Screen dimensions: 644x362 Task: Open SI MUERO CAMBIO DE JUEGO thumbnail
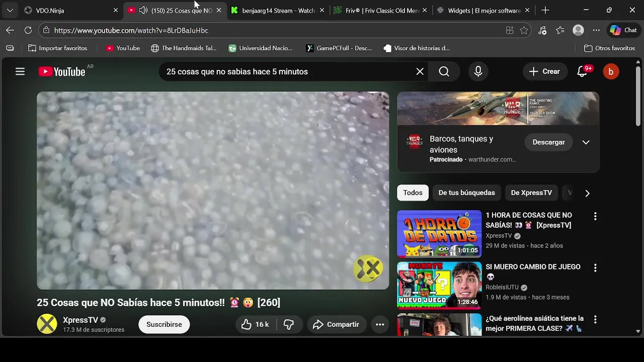click(x=439, y=286)
